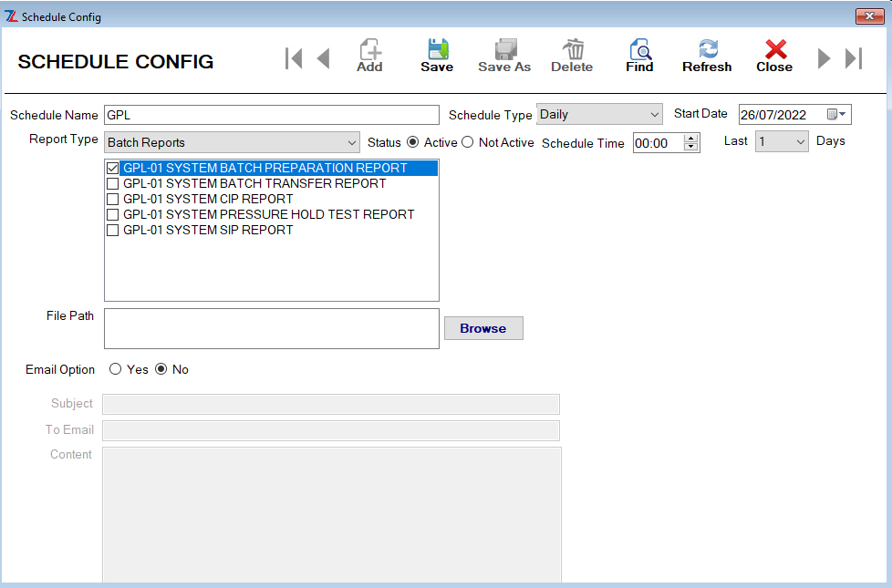The width and height of the screenshot is (892, 588).
Task: Go to the next record arrow
Action: click(824, 58)
